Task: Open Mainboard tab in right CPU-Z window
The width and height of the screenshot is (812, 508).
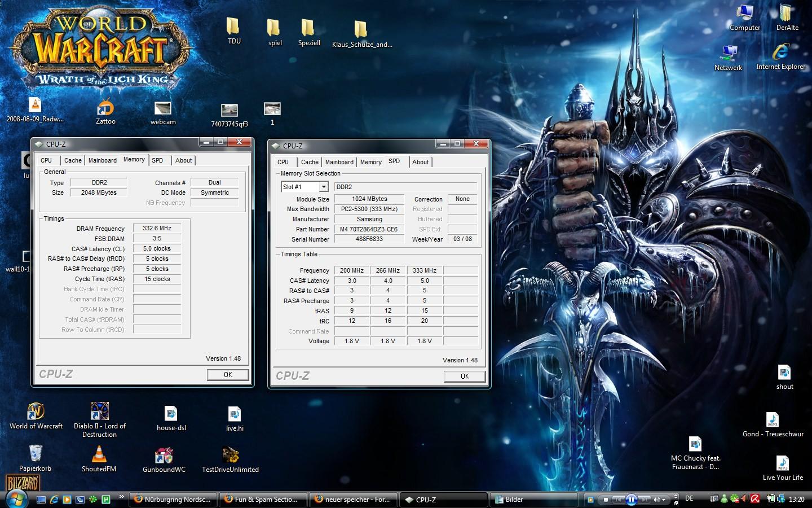Action: (339, 162)
